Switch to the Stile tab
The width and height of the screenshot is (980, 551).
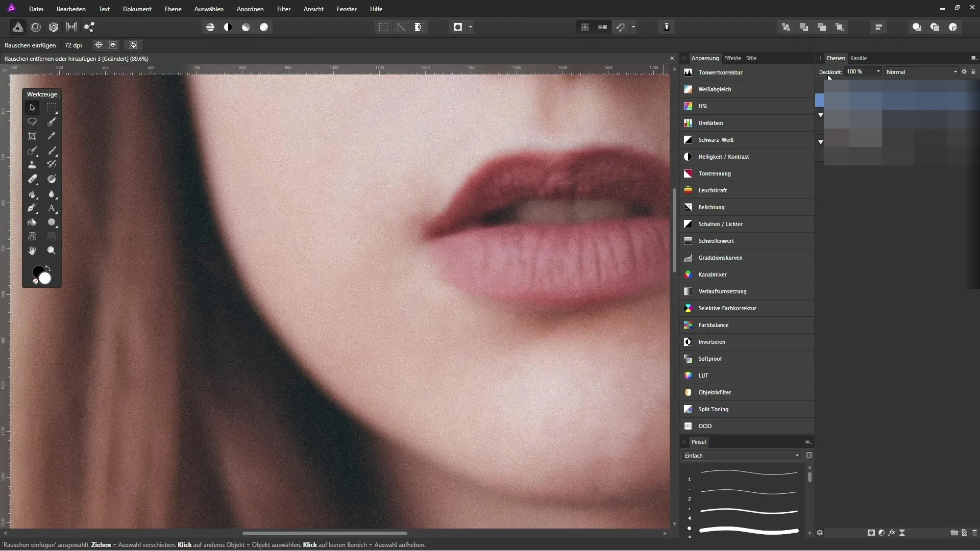point(751,58)
